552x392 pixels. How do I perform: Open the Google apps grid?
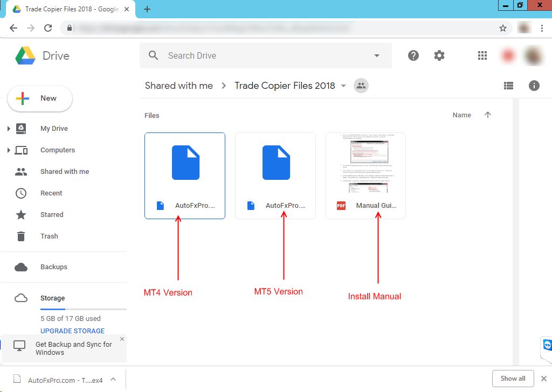(x=482, y=55)
